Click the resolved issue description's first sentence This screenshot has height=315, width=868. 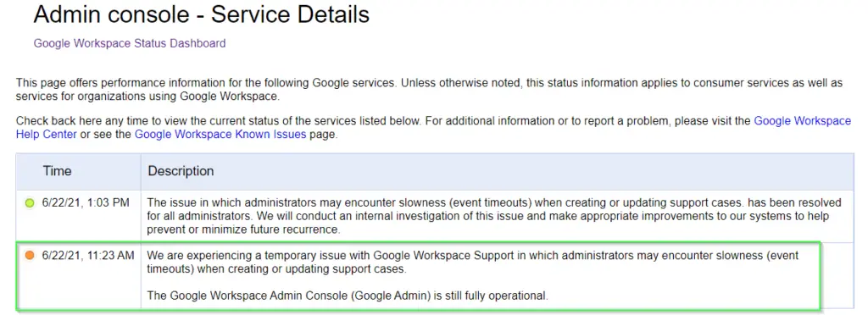(494, 209)
